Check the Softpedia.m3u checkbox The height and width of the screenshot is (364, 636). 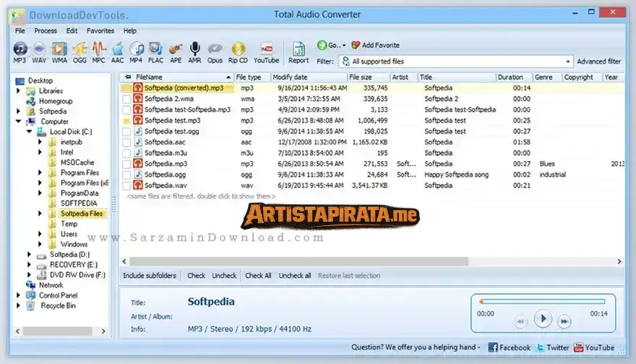click(x=126, y=153)
